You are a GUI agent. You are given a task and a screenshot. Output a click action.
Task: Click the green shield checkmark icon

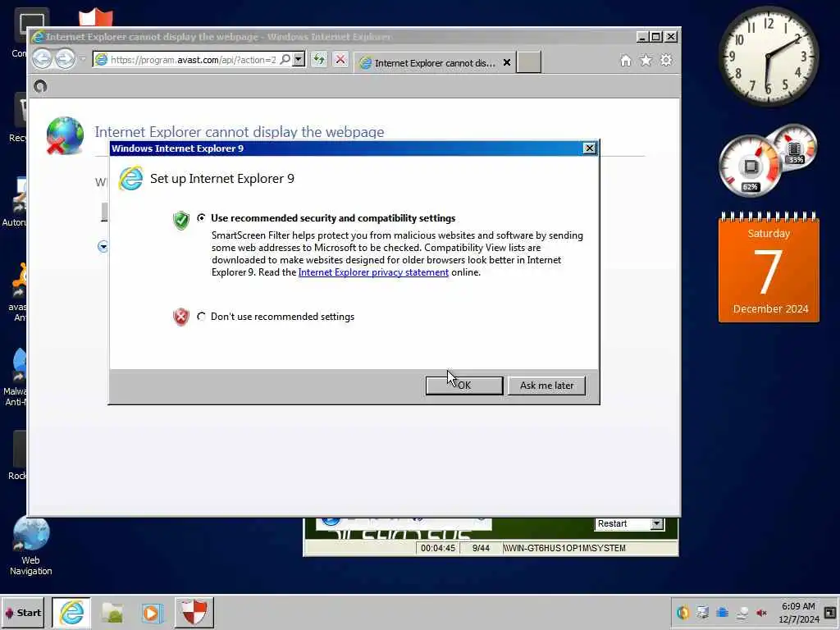181,220
